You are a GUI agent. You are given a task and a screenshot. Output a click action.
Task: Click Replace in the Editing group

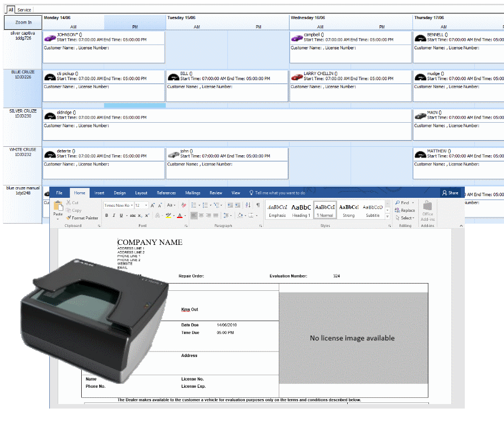tap(405, 210)
